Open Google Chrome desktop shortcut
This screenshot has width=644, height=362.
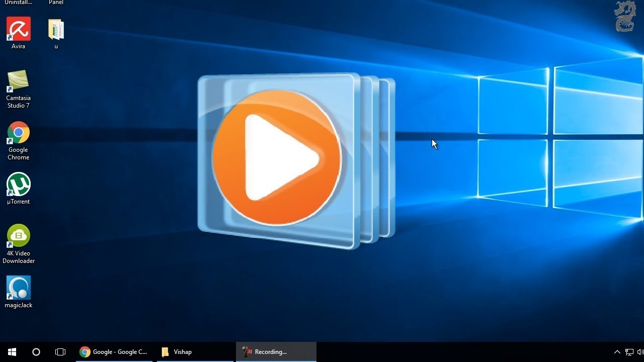tap(19, 141)
